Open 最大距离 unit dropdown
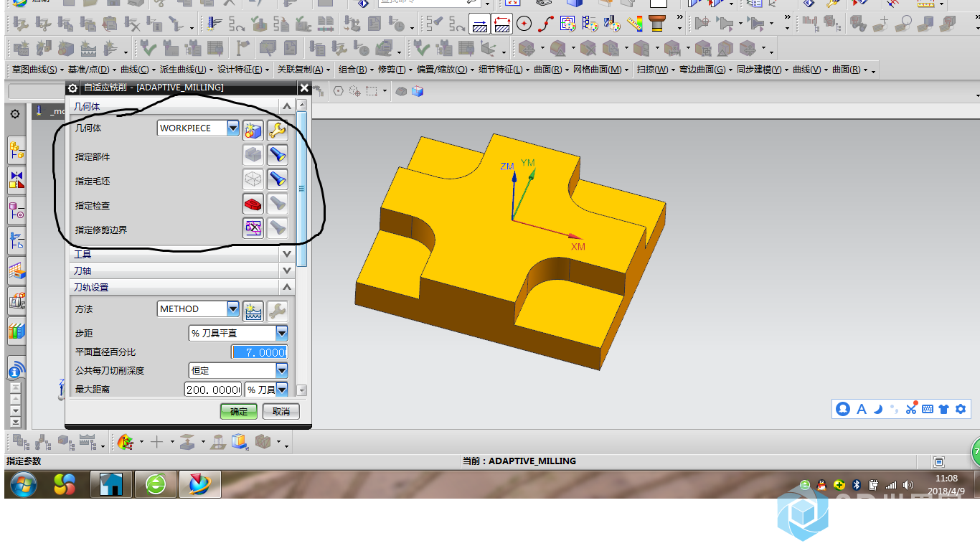The height and width of the screenshot is (551, 980). (282, 390)
